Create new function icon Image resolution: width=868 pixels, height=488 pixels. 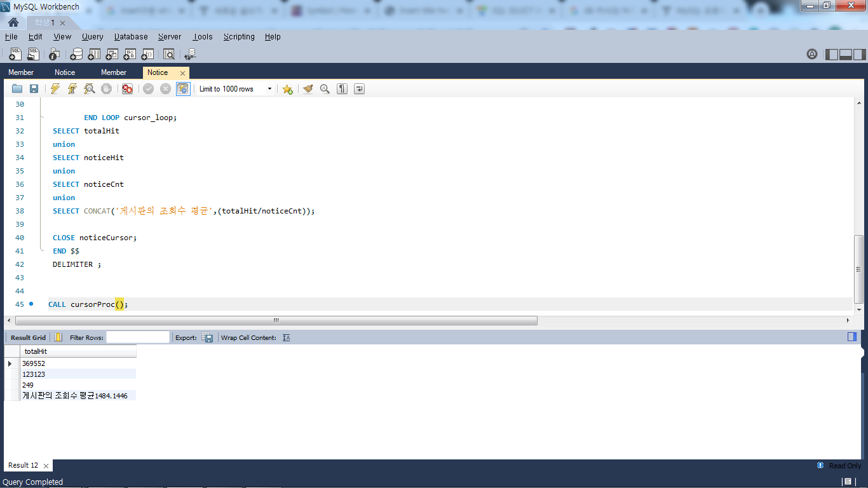coord(148,54)
